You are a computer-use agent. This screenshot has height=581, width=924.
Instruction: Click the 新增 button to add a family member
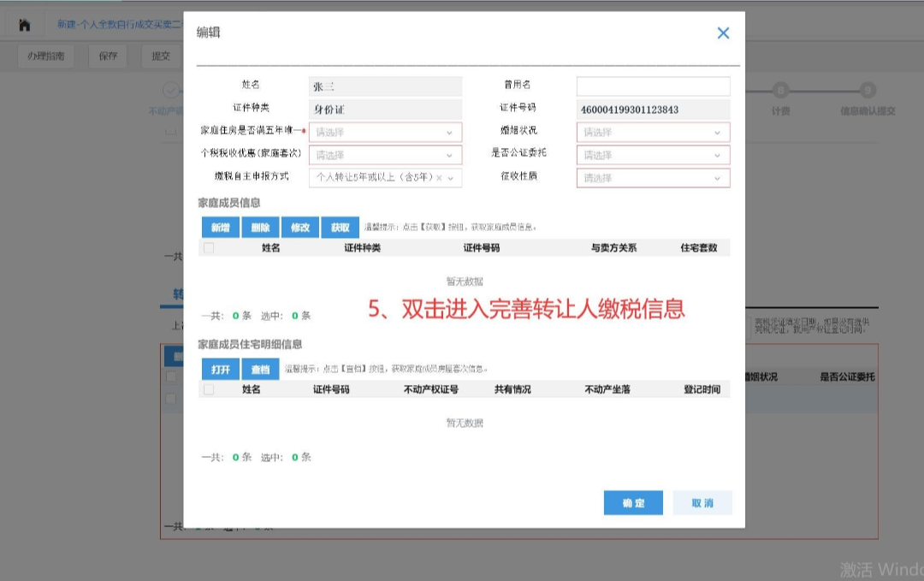pos(220,228)
